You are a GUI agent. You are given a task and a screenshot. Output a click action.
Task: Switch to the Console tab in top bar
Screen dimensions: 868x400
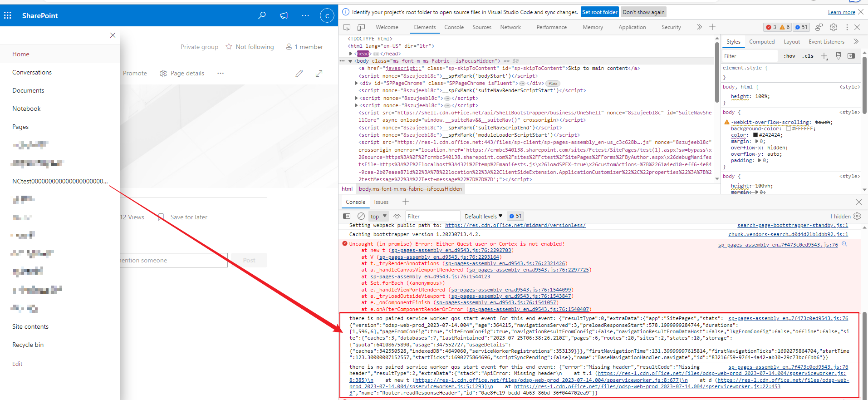coord(454,27)
